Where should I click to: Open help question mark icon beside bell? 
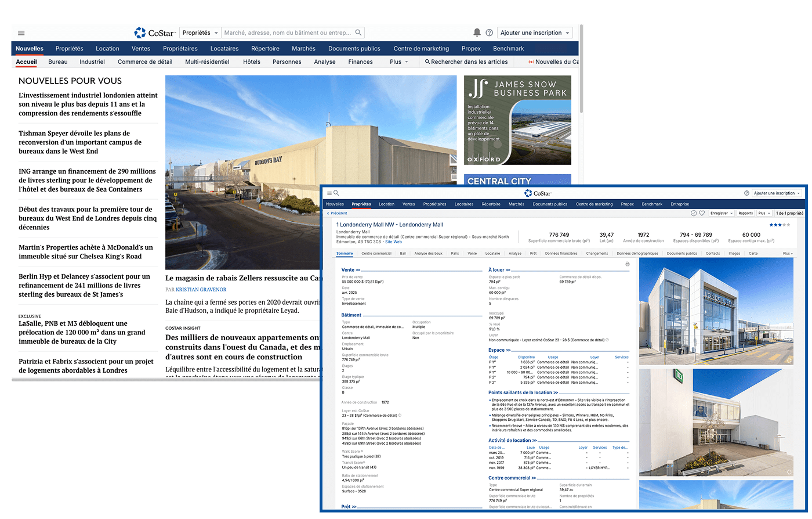pos(489,33)
